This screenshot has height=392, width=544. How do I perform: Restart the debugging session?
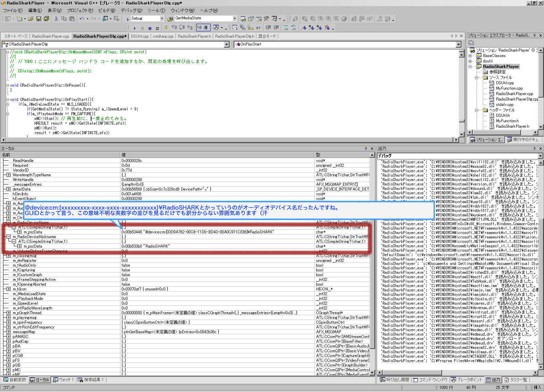coord(157,28)
